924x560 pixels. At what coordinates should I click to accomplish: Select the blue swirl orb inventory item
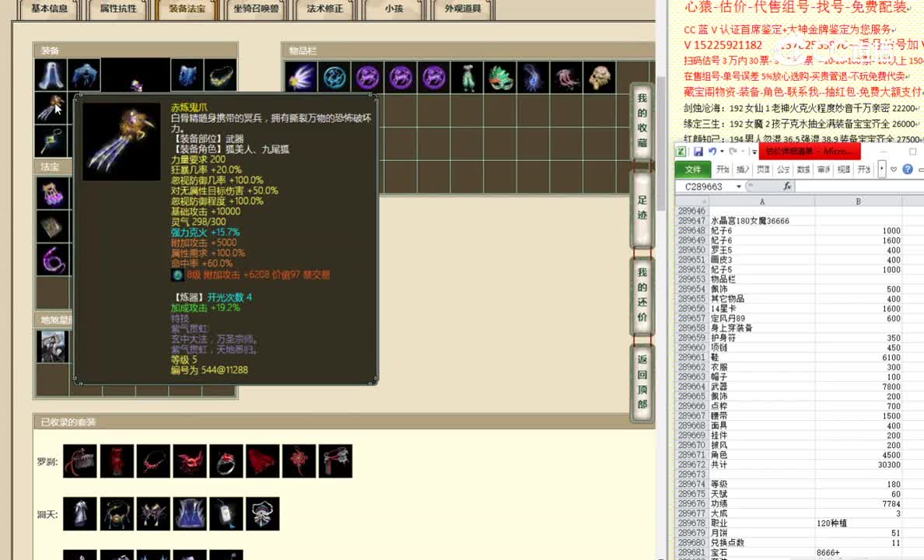tap(334, 77)
